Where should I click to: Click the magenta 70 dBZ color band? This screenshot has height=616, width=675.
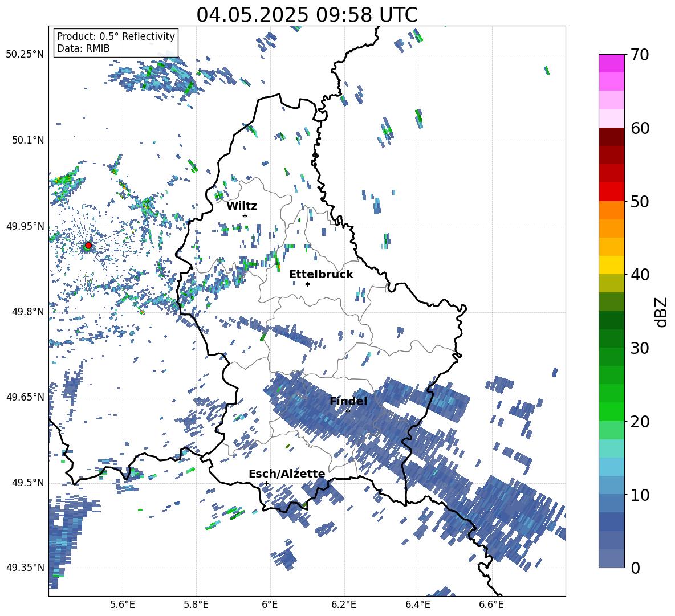tap(611, 63)
